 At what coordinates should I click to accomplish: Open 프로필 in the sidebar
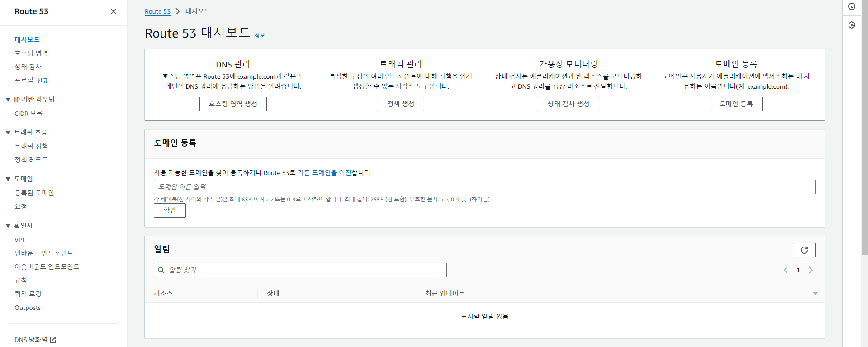tap(24, 80)
